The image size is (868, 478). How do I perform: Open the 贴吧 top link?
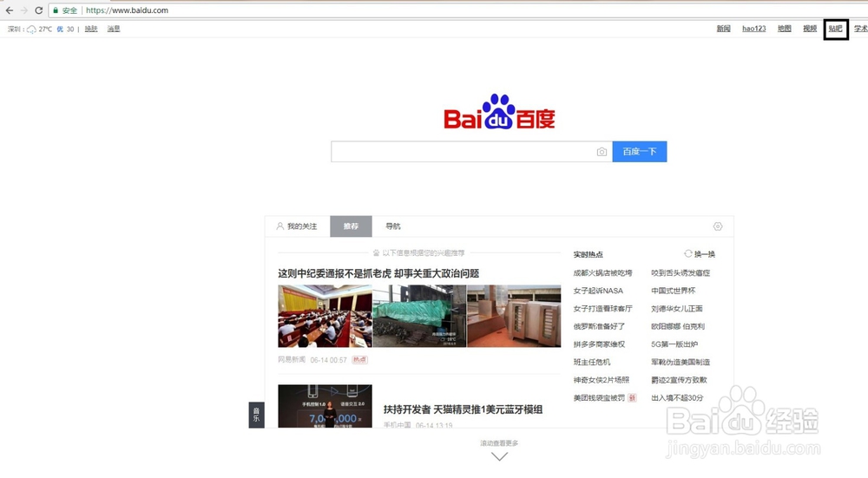point(835,29)
